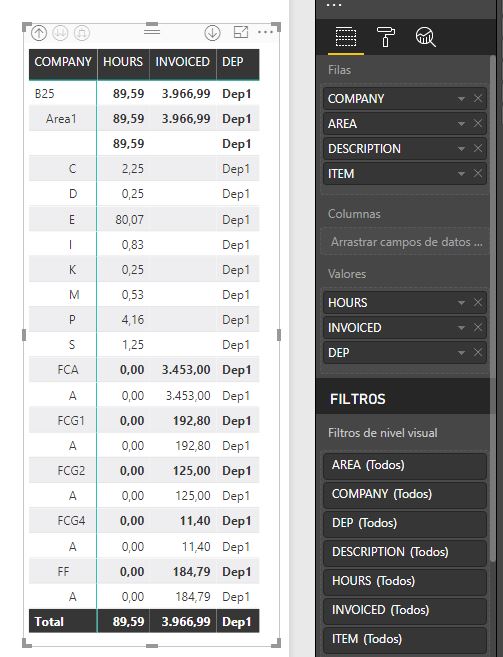Click the hours value 4,16
503x657 pixels.
(133, 320)
